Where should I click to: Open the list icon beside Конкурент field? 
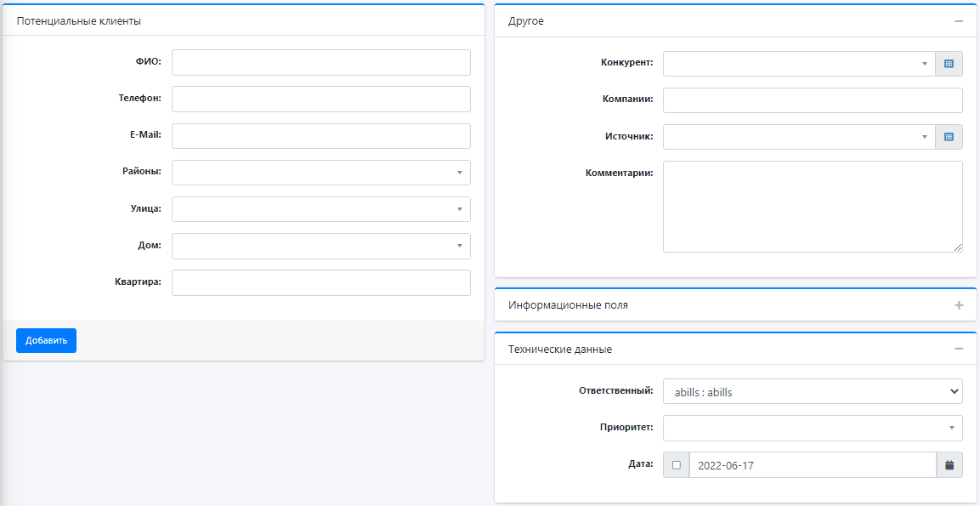949,64
